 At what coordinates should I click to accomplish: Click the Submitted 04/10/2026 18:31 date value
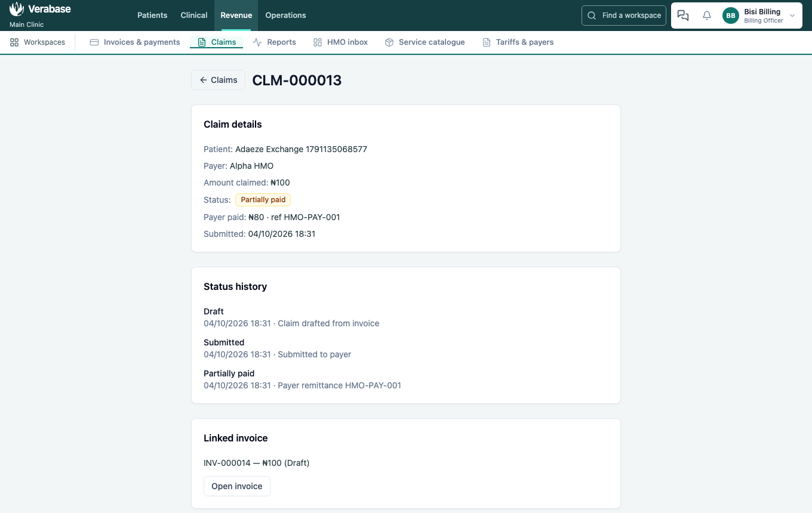[282, 234]
